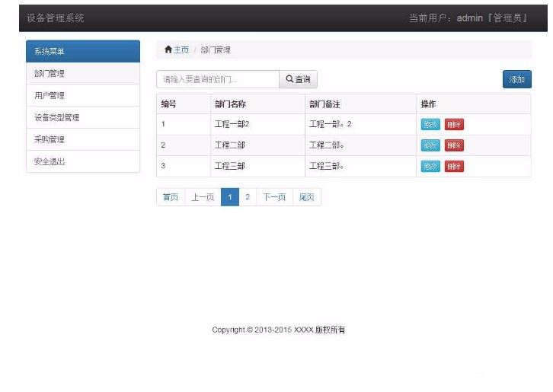Click the Copyright footer text
The height and width of the screenshot is (392, 553).
279,330
